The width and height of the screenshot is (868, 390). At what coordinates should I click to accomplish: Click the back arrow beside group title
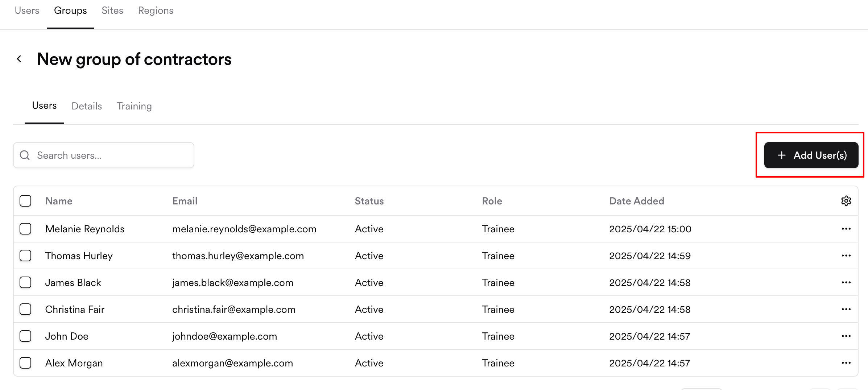pyautogui.click(x=19, y=59)
